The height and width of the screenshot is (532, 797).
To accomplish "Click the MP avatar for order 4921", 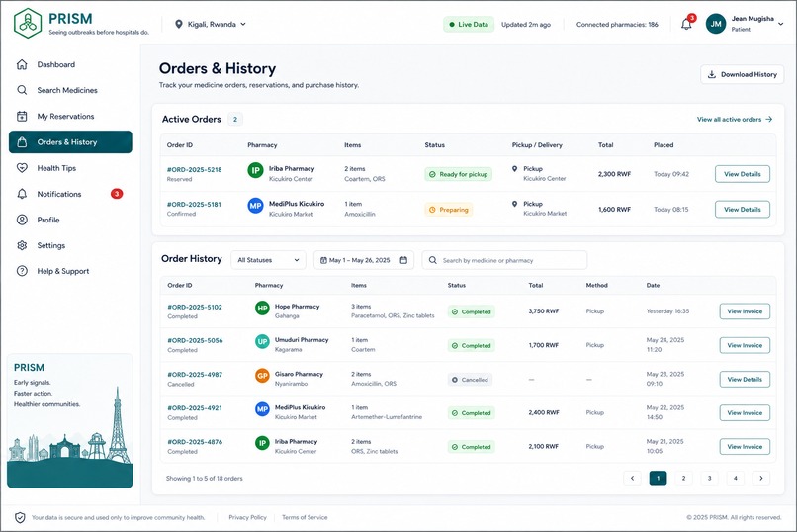I will 262,409.
